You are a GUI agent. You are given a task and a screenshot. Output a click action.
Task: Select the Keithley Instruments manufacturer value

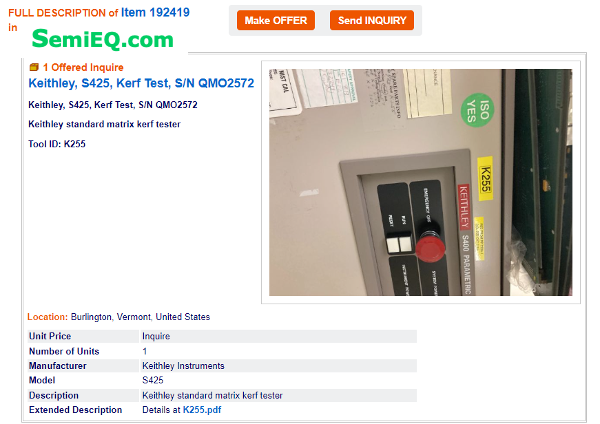click(183, 366)
